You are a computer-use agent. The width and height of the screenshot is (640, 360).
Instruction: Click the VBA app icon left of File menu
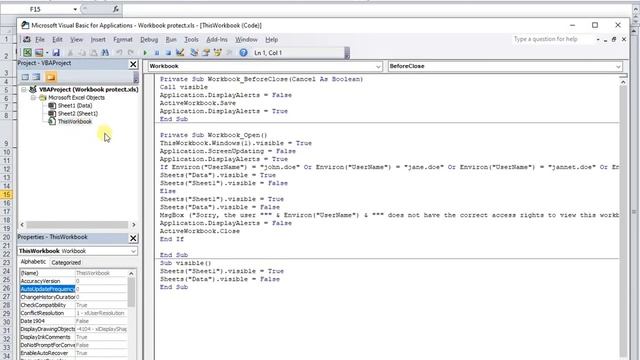[x=27, y=40]
